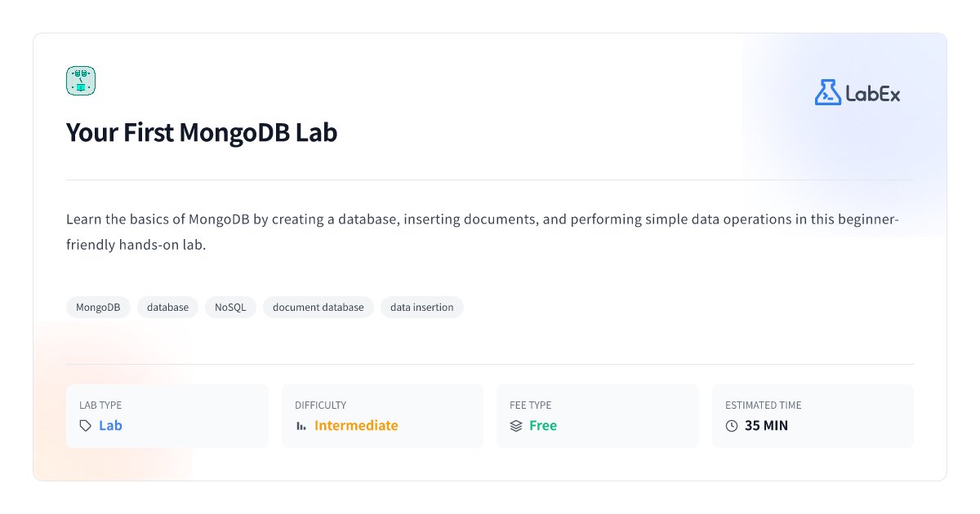Click the ESTIMATED TIME info card
The image size is (980, 514).
[x=813, y=415]
